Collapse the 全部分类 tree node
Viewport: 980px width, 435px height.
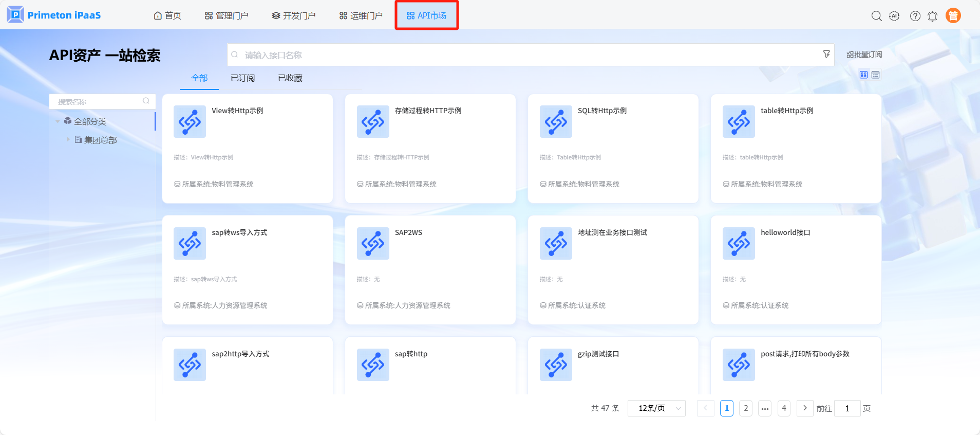(58, 121)
